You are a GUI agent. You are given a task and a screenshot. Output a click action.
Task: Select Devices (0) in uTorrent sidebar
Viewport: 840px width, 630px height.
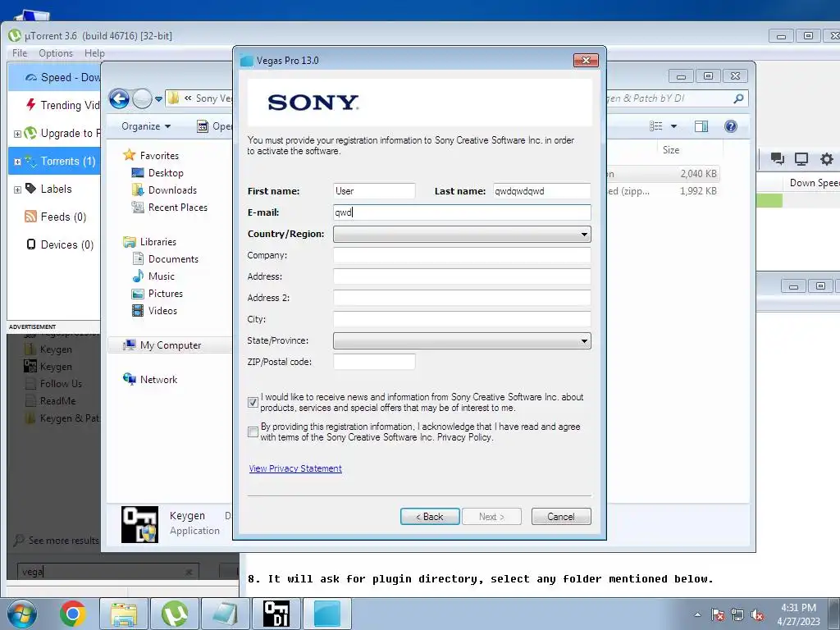(60, 244)
